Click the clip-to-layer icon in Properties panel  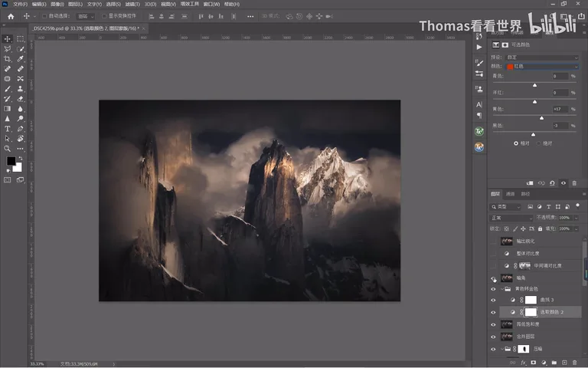click(x=530, y=183)
